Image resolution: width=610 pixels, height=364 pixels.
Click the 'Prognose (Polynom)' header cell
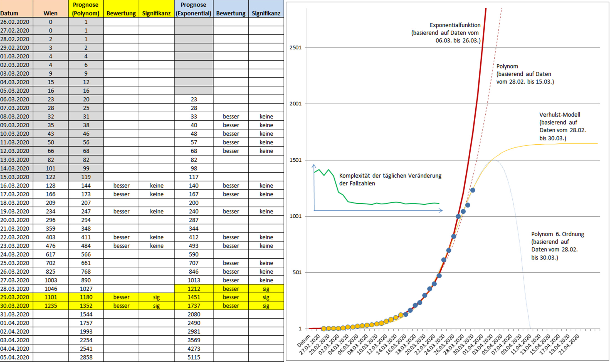pyautogui.click(x=86, y=9)
